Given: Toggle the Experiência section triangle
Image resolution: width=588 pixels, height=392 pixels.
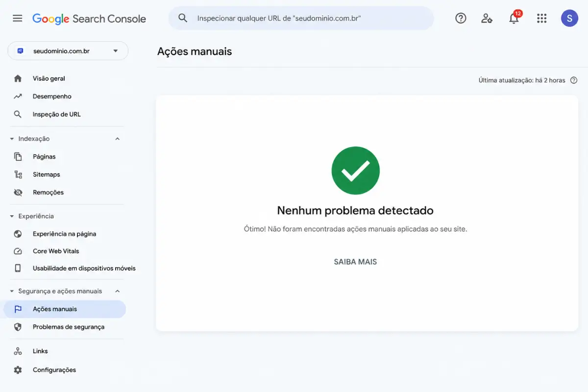Looking at the screenshot, I should click(x=12, y=216).
